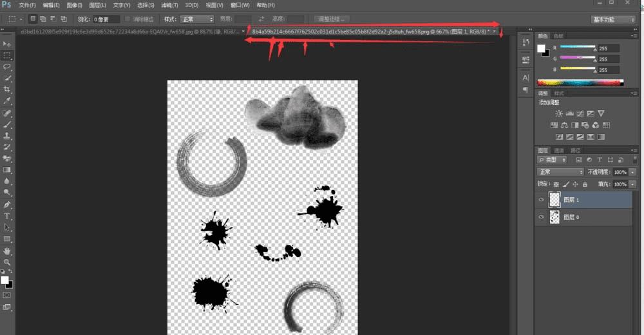Viewport: 644px width, 335px height.
Task: Select the Eyedropper tool
Action: [7, 100]
